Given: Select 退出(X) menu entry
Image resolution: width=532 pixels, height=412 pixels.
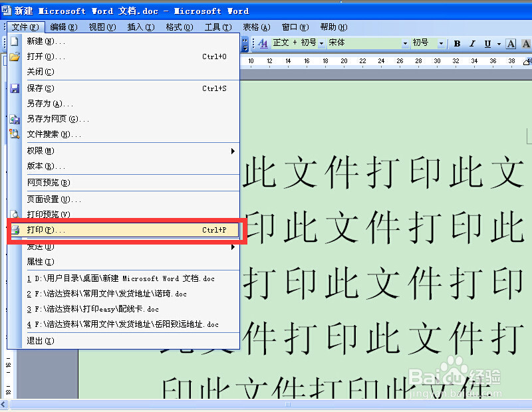Looking at the screenshot, I should coord(124,341).
